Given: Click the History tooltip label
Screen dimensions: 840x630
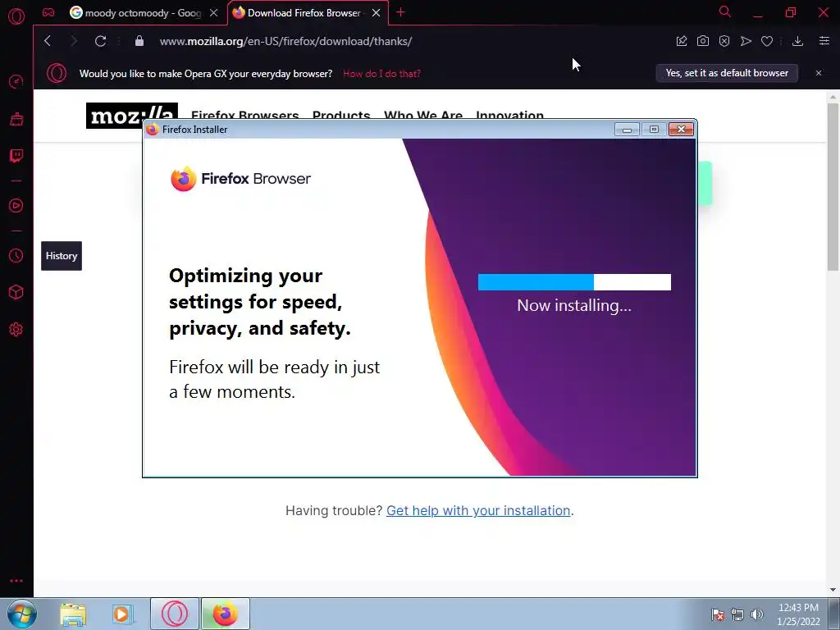Looking at the screenshot, I should pyautogui.click(x=62, y=256).
